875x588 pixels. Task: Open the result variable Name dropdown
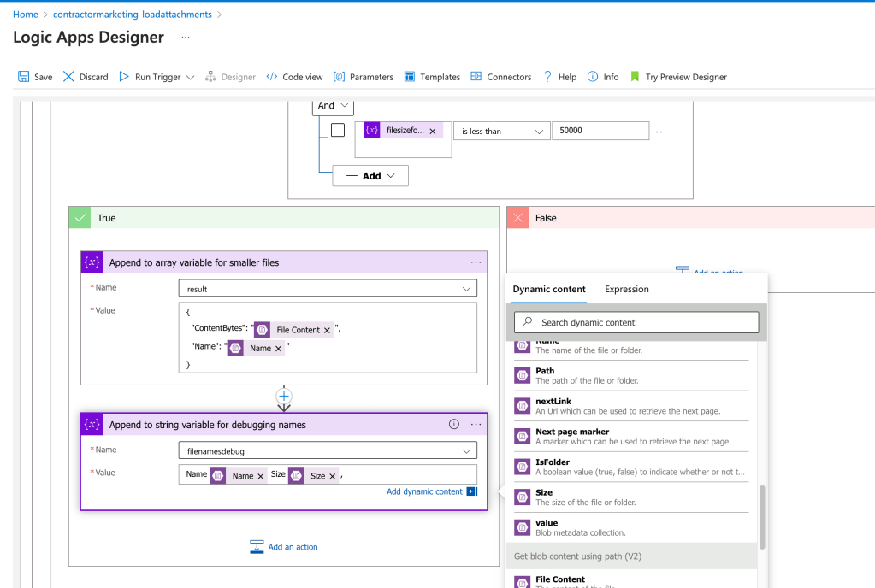(328, 289)
